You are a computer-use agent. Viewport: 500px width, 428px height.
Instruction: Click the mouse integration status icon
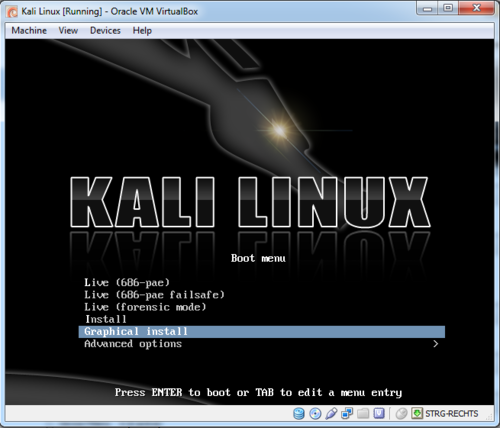point(401,413)
